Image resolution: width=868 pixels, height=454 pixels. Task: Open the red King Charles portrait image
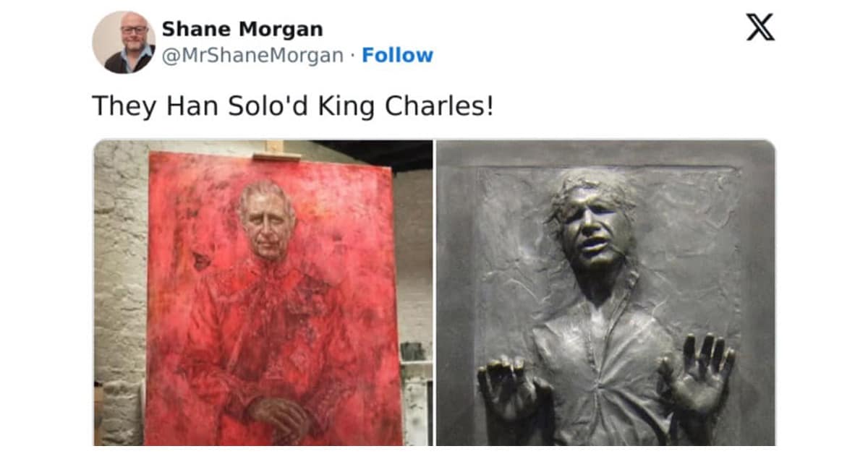click(x=263, y=293)
